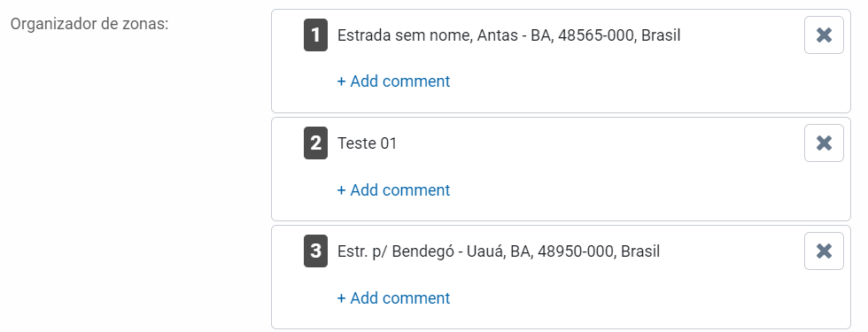This screenshot has width=868, height=332.
Task: Click the number 2 order badge
Action: 315,143
